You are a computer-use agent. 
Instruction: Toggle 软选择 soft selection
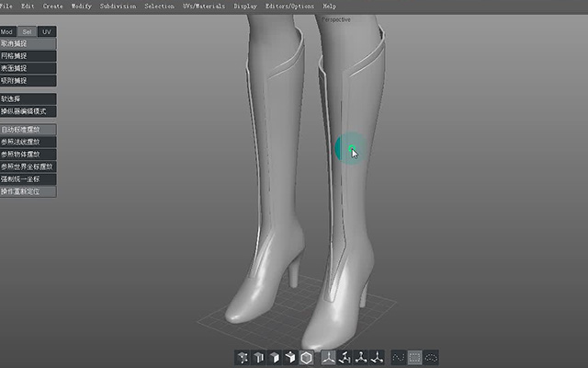[28, 99]
